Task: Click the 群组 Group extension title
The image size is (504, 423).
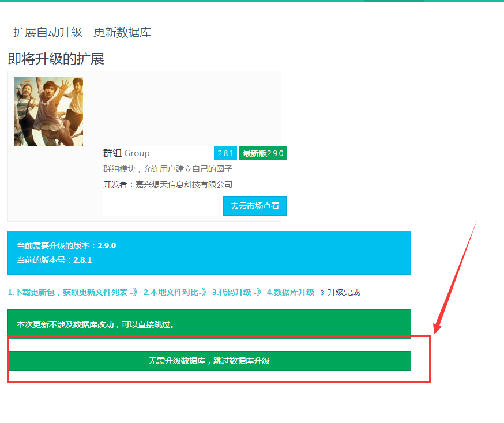Action: [x=126, y=153]
